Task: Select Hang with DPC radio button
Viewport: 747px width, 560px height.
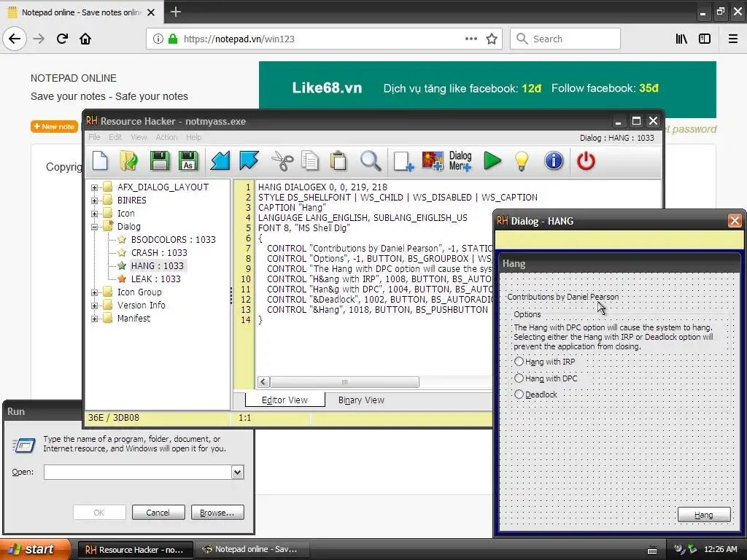Action: click(x=519, y=378)
